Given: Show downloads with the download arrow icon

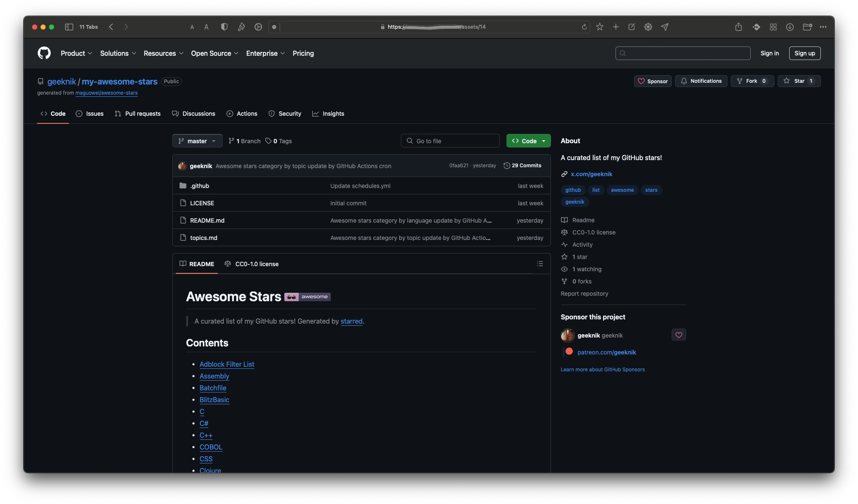Looking at the screenshot, I should coord(790,27).
